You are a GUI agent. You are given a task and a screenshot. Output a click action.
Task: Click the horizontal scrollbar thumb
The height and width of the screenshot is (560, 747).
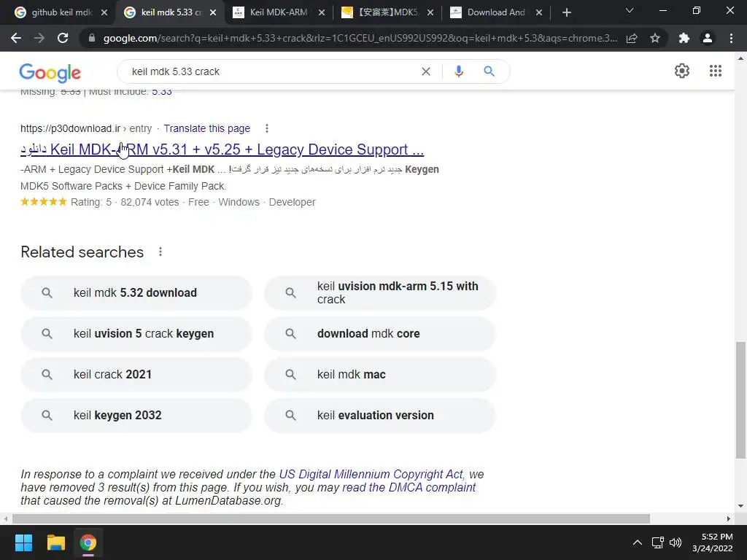click(330, 518)
